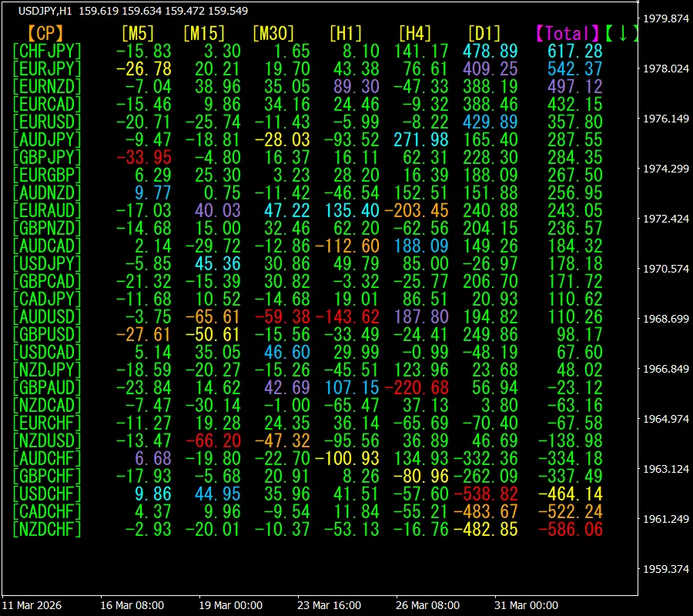Click the 1979.874 price axis label

point(665,18)
